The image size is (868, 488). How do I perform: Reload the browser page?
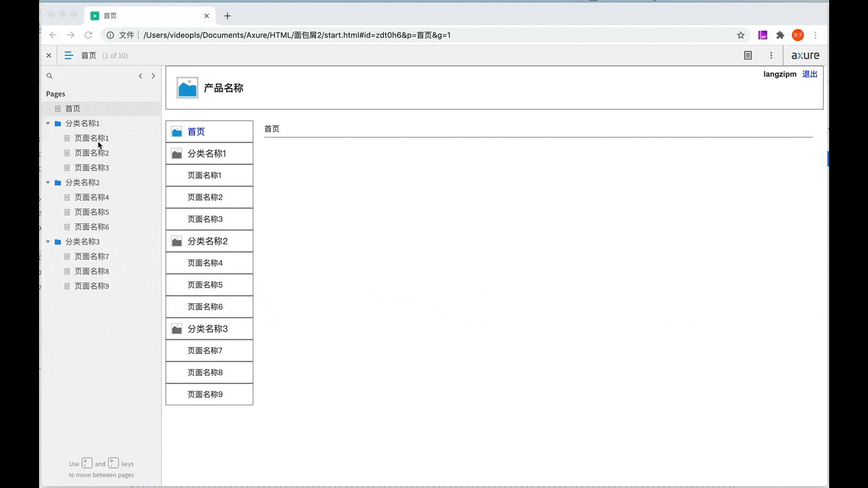(x=89, y=35)
